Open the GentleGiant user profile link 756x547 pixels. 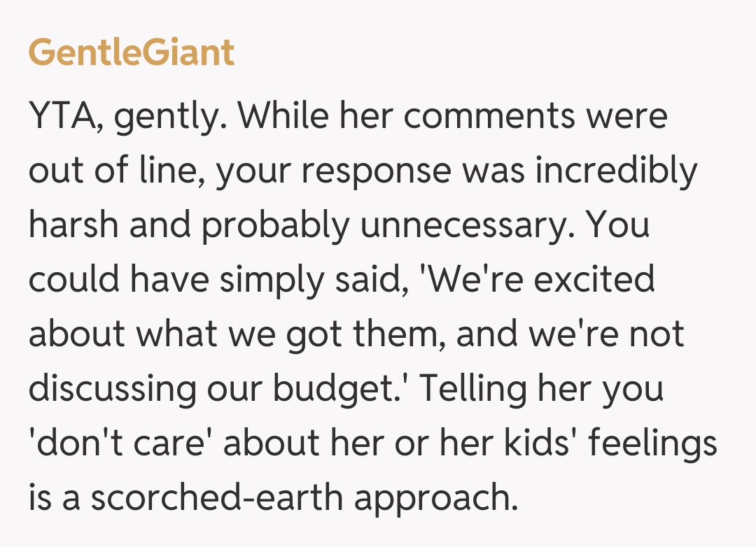(x=132, y=52)
